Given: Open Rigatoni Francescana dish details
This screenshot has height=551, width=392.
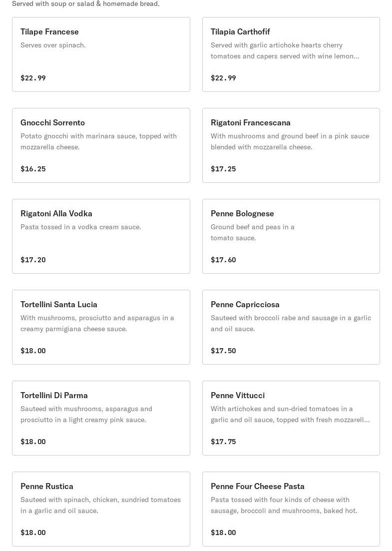Looking at the screenshot, I should 291,145.
